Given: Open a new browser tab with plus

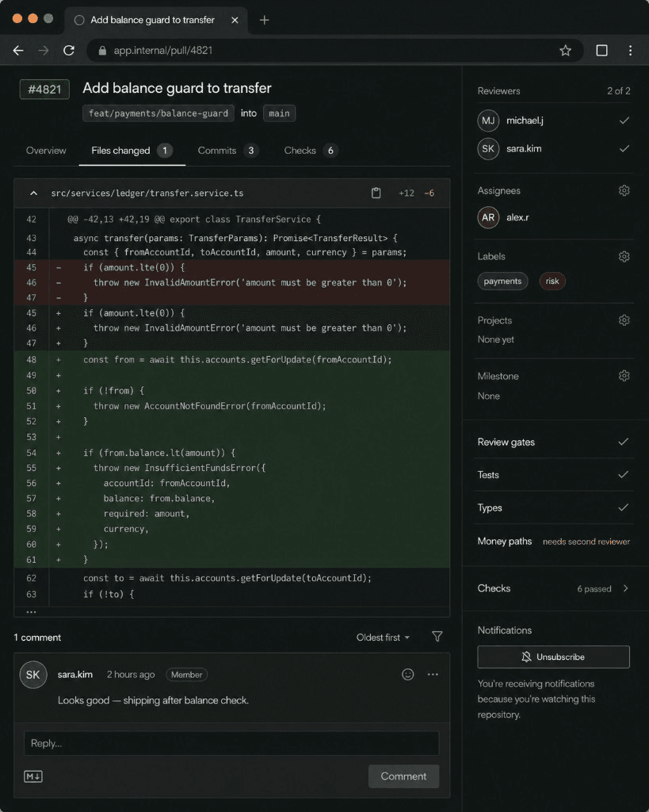Looking at the screenshot, I should [x=264, y=20].
